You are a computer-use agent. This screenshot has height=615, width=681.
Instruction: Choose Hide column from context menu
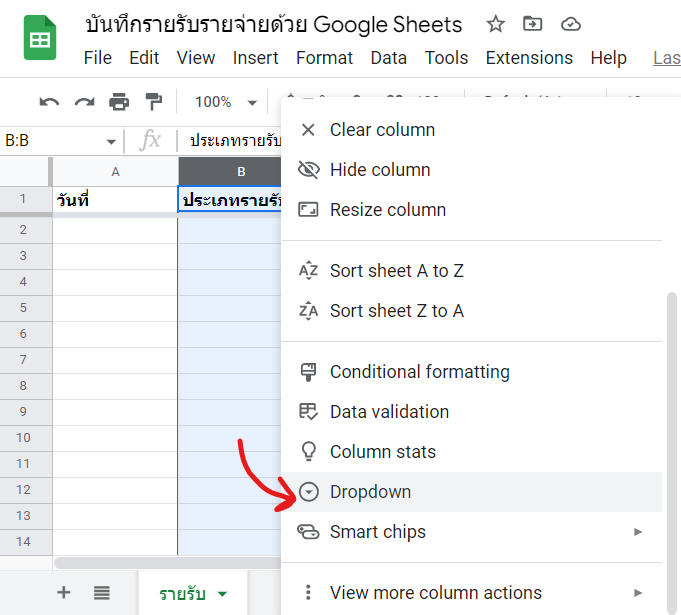[472, 170]
